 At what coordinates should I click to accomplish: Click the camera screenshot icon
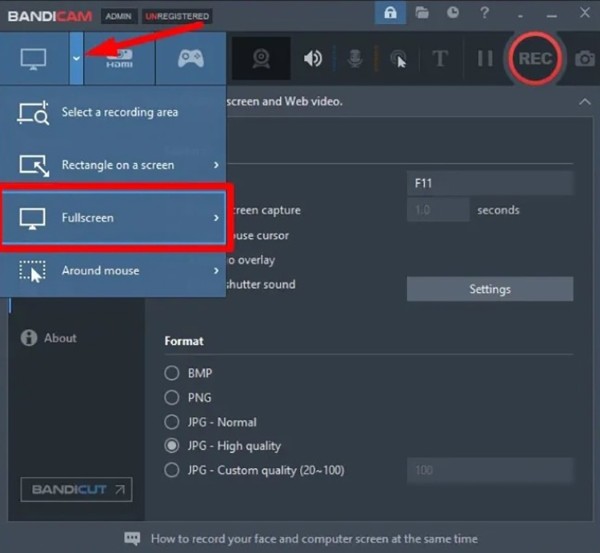[x=584, y=59]
